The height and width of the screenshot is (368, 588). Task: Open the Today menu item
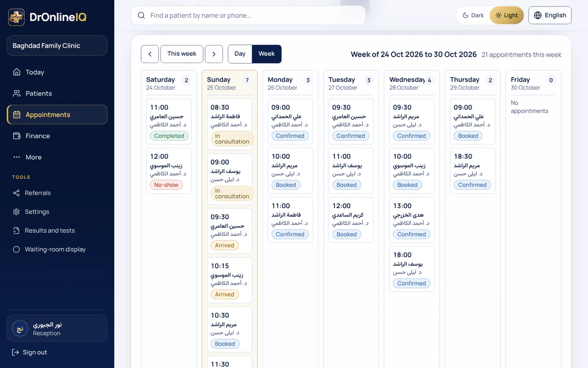[x=57, y=72]
